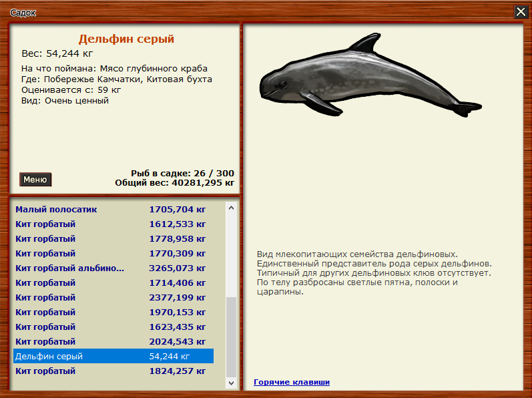Viewport: 532px width, 398px height.
Task: Open the Меню button
Action: [x=35, y=180]
